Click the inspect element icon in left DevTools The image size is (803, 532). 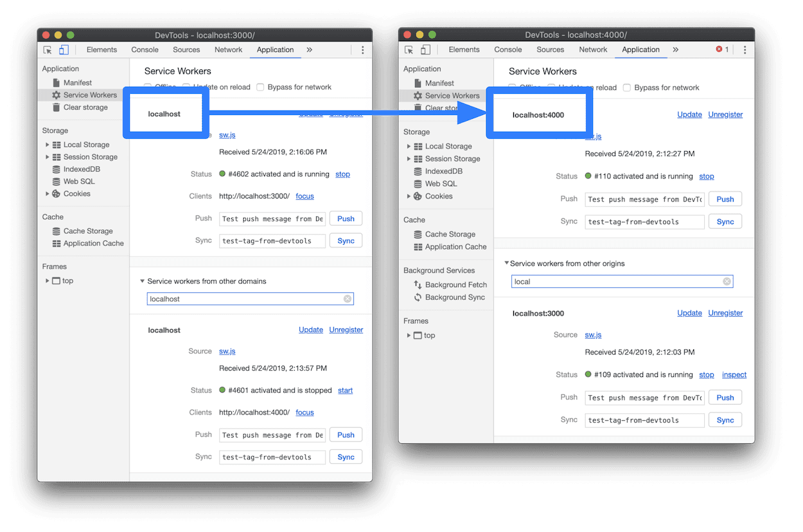(x=48, y=50)
